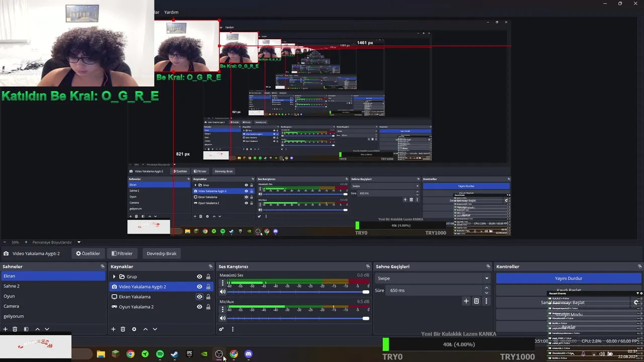Screen dimensions: 644x362
Task: Remove scene transition with trash icon
Action: 476,301
